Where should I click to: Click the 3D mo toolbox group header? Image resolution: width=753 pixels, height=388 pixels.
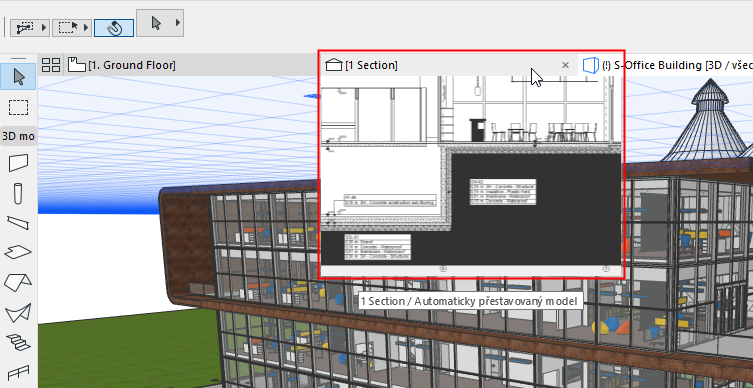click(x=18, y=136)
